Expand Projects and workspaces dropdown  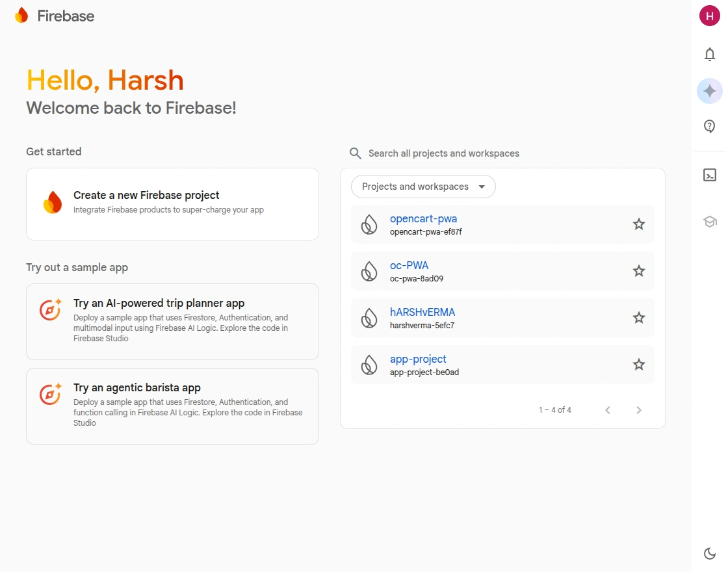[x=423, y=187]
